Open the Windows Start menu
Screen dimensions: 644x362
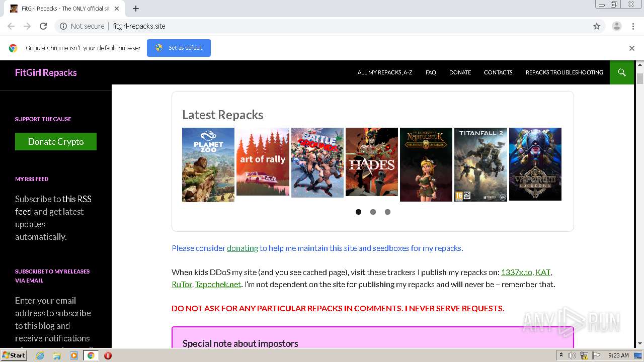tap(14, 355)
